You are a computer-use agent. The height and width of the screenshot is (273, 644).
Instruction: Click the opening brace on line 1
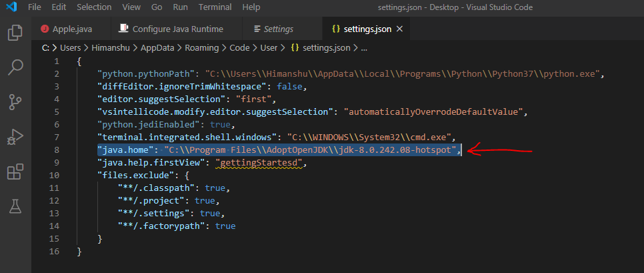(79, 61)
